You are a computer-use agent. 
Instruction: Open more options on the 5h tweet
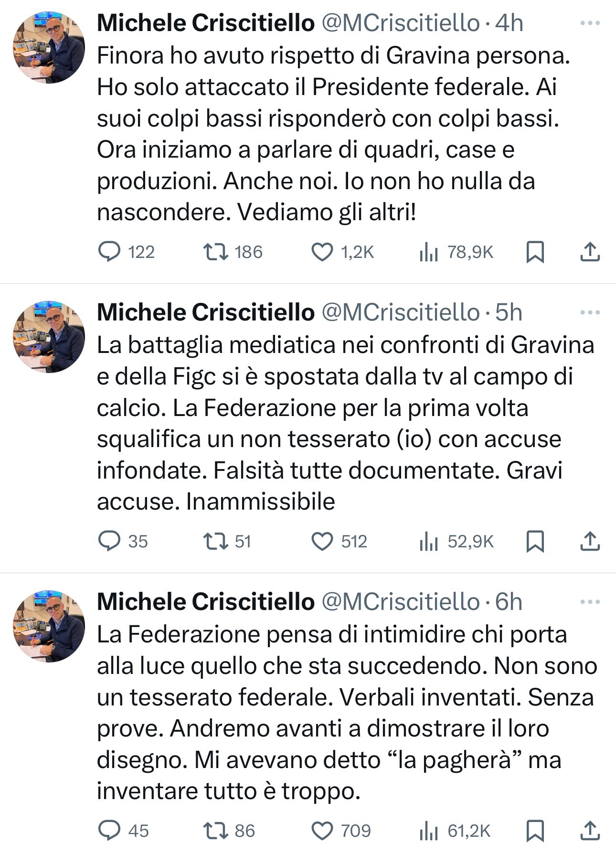click(x=590, y=312)
